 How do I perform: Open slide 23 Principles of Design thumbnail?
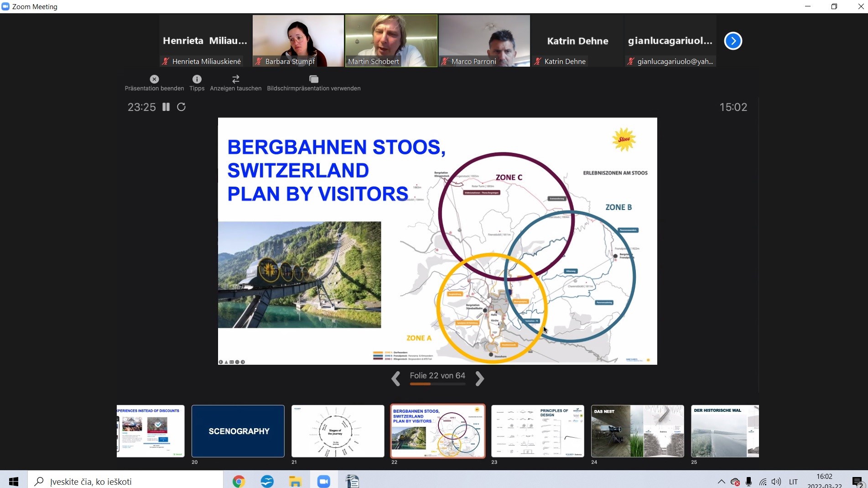538,431
